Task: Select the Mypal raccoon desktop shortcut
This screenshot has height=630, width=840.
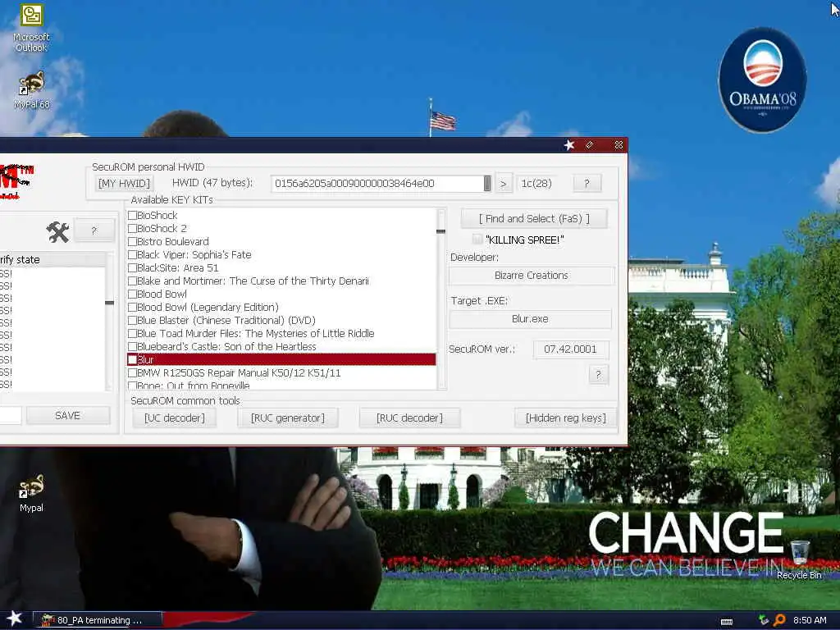Action: pyautogui.click(x=31, y=493)
